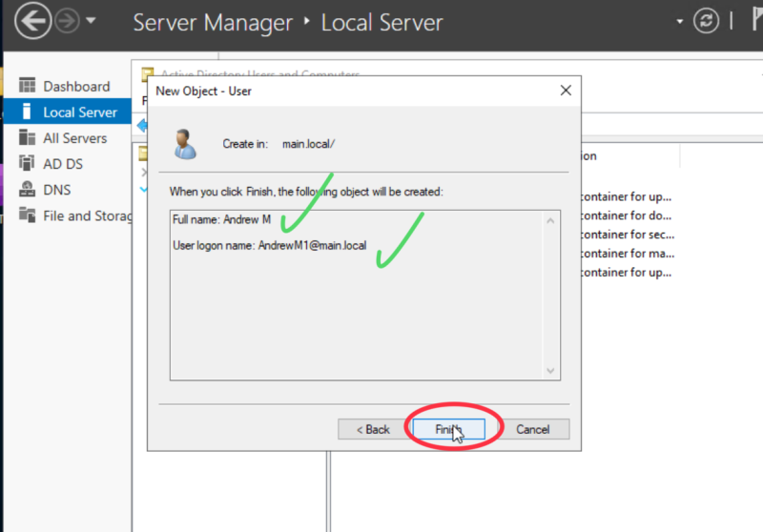
Task: Click the Server Manager back arrow
Action: pyautogui.click(x=32, y=22)
